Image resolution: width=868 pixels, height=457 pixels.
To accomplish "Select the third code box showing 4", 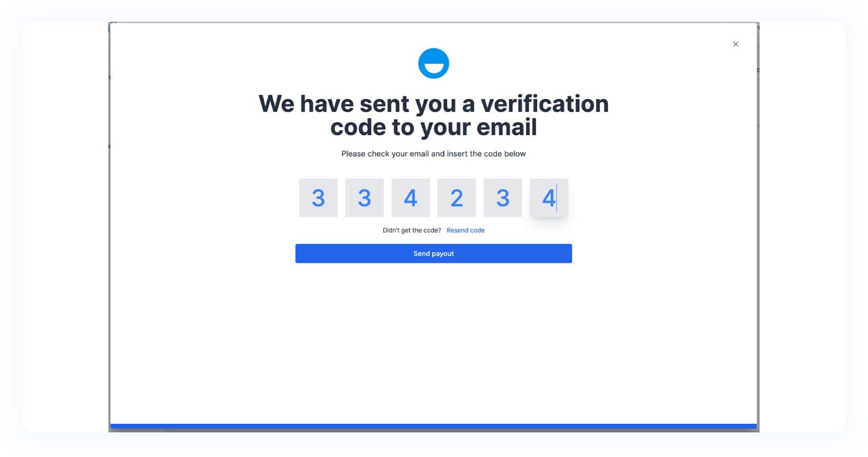I will 411,198.
